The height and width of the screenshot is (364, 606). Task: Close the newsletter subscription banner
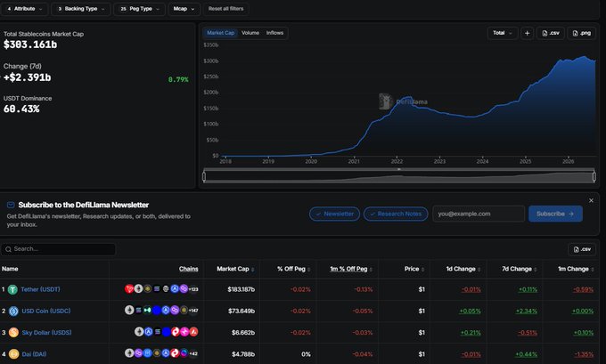click(x=591, y=200)
